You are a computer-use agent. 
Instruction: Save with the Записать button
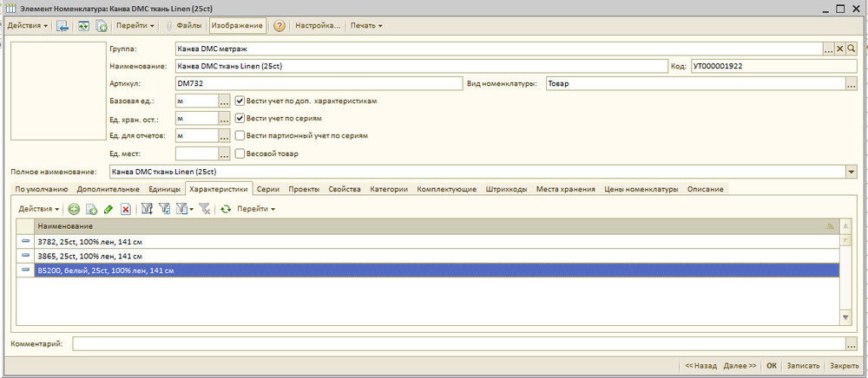coord(803,366)
